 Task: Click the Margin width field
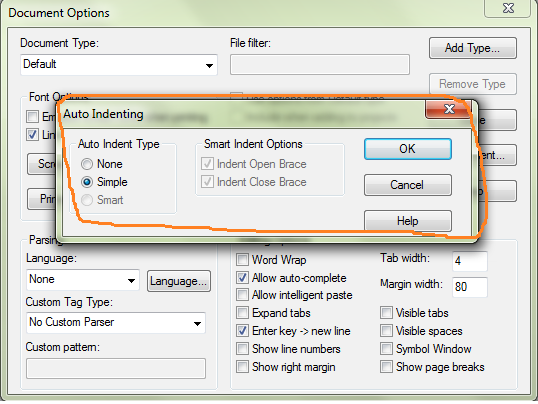470,287
